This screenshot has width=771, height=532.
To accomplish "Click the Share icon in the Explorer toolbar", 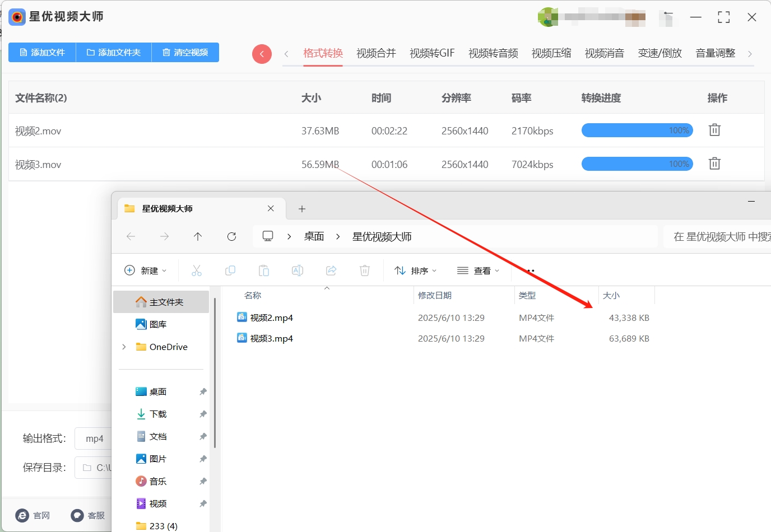I will (331, 270).
